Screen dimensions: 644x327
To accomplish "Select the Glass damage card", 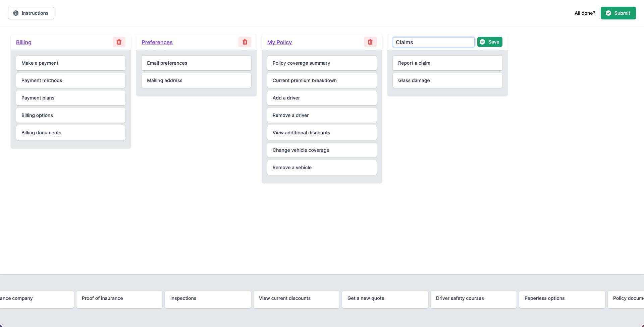I will [x=447, y=80].
